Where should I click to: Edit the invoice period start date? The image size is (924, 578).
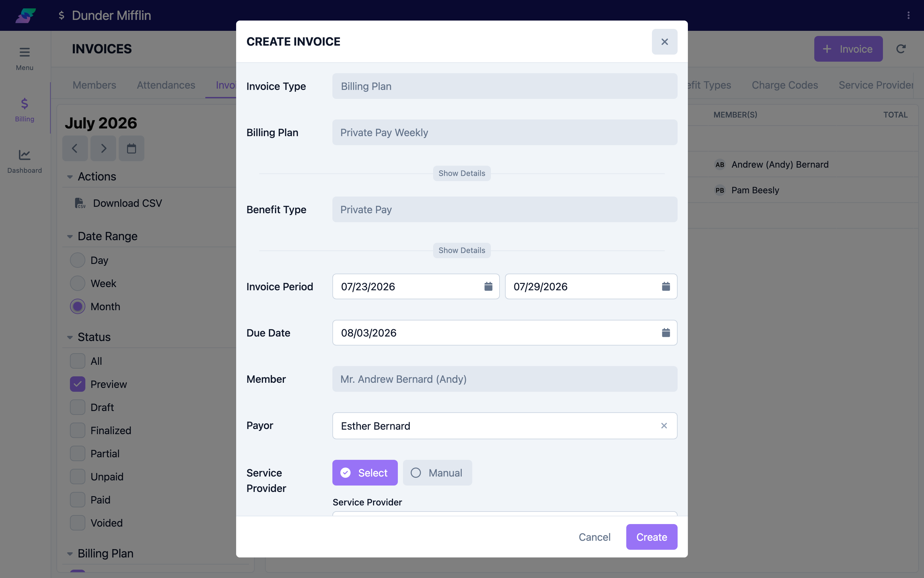click(x=416, y=286)
